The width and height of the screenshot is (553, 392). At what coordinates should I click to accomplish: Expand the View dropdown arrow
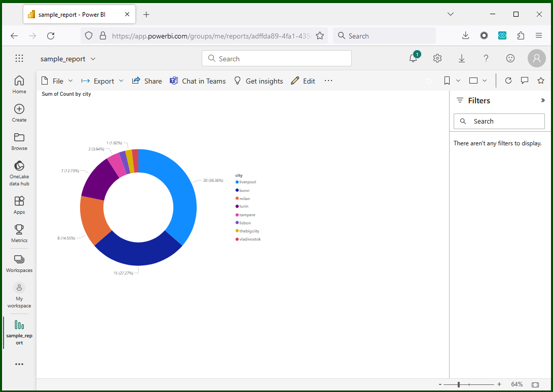pyautogui.click(x=485, y=81)
